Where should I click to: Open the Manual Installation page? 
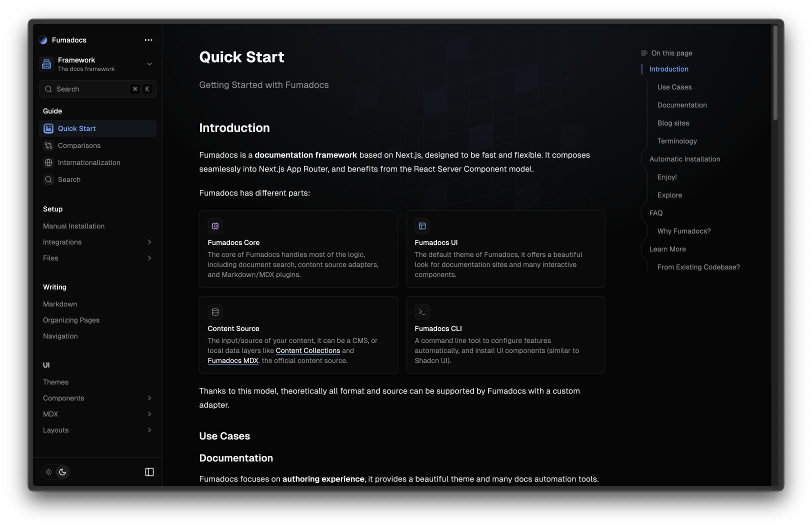coord(74,226)
